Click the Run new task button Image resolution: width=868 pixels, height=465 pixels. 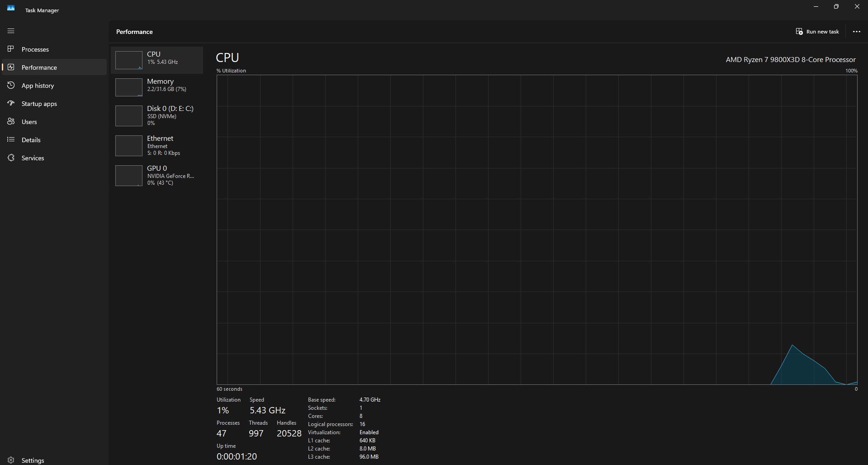point(817,32)
